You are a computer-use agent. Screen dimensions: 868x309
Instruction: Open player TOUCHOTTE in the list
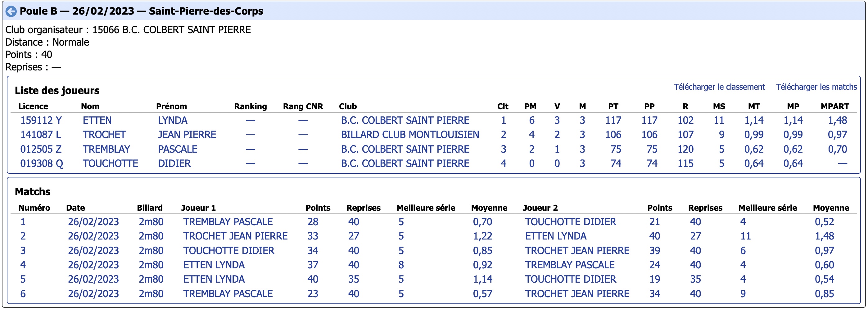point(111,163)
